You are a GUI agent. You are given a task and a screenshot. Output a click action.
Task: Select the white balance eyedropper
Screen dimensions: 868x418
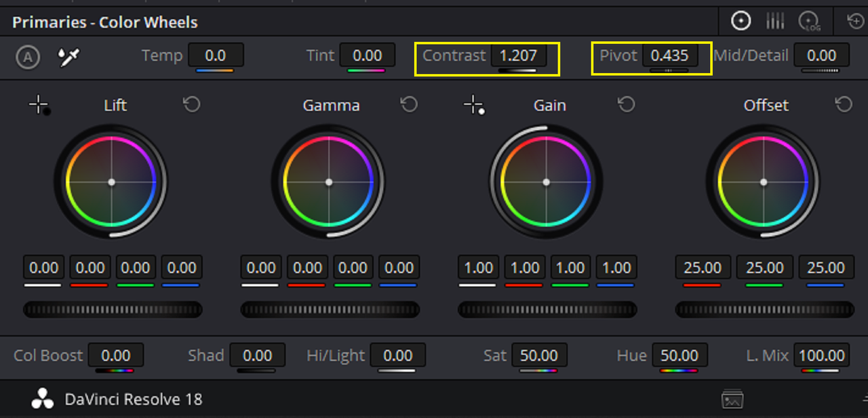[68, 57]
